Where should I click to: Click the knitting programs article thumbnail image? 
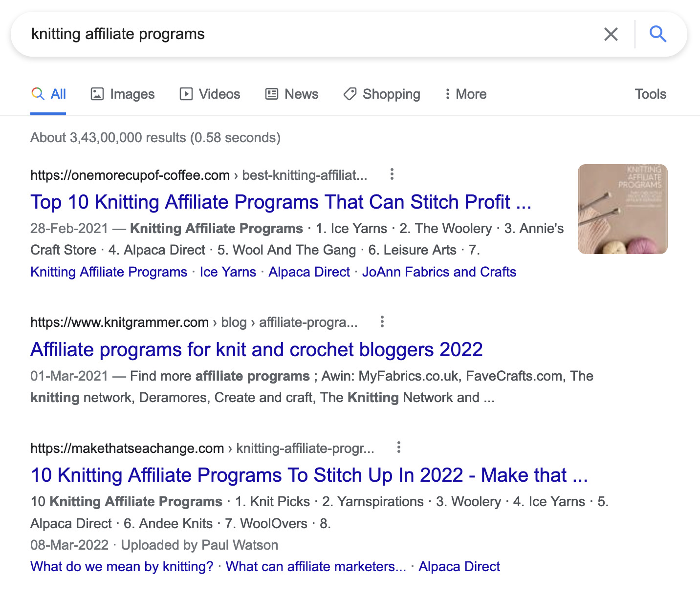pos(622,209)
